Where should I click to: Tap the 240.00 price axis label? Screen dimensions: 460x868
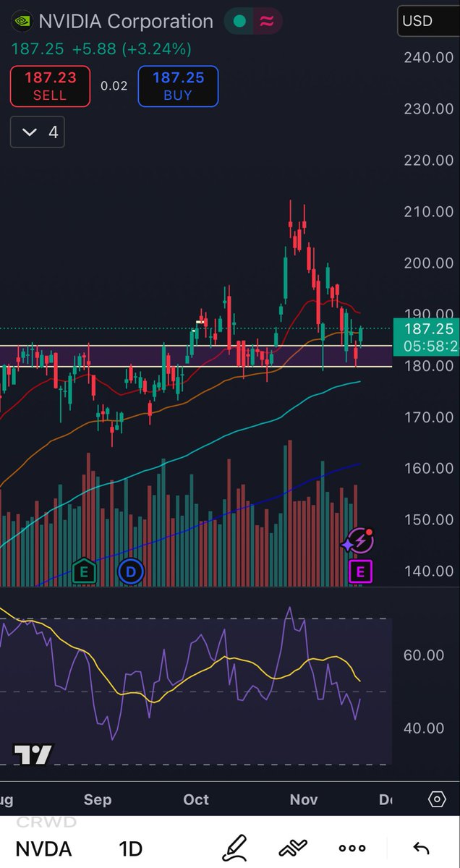click(429, 57)
